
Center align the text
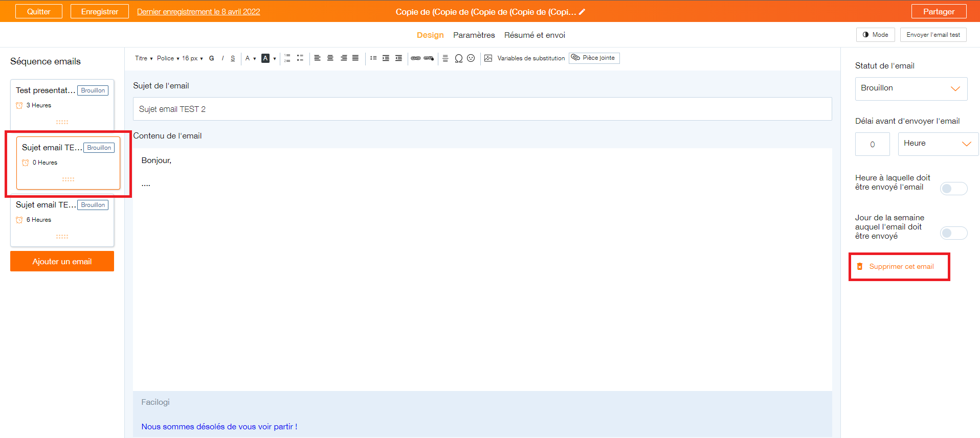[x=330, y=58]
